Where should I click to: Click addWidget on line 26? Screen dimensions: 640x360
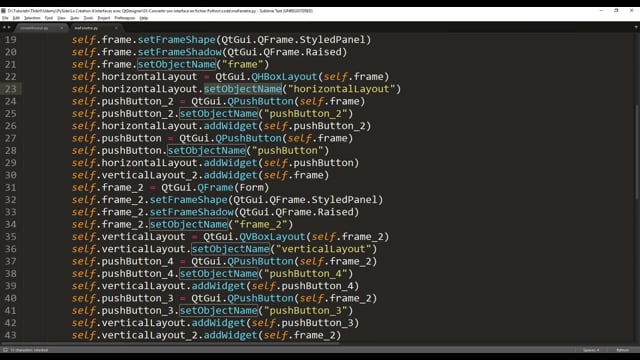tap(231, 126)
